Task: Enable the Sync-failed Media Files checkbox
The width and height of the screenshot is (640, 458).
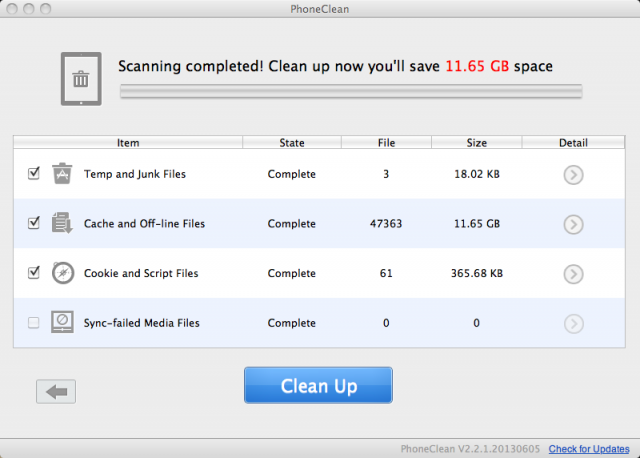Action: click(x=33, y=323)
